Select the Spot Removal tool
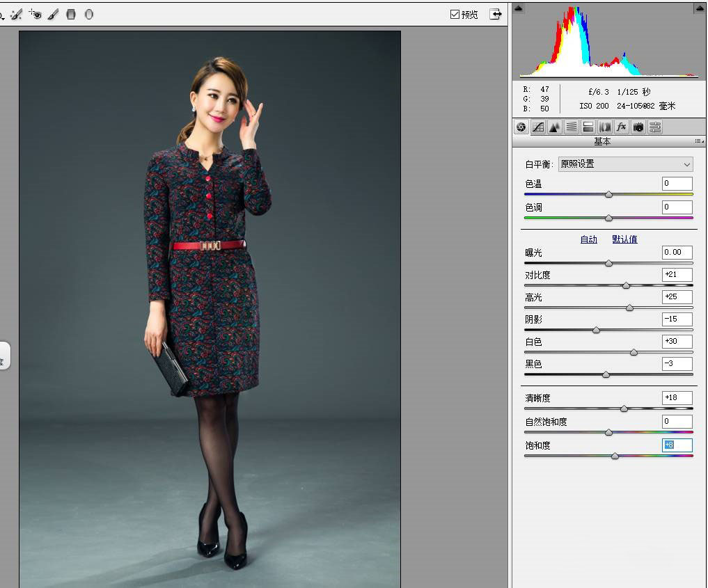This screenshot has height=588, width=708. [17, 14]
